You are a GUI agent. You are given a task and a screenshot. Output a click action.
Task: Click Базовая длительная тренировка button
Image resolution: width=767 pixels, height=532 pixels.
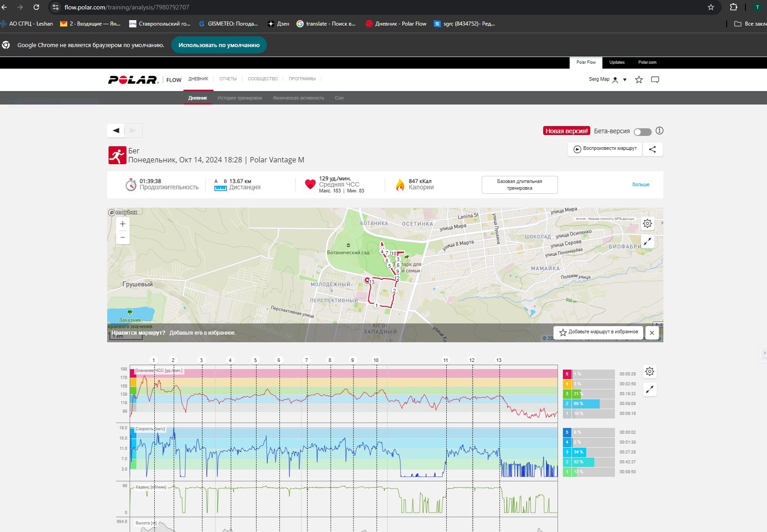pos(519,185)
